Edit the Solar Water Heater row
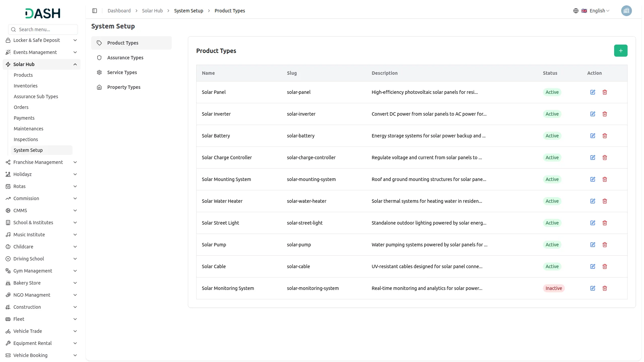 (x=593, y=201)
